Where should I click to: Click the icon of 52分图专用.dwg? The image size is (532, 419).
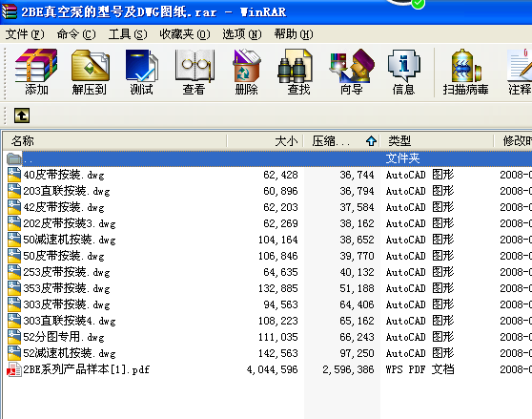coord(14,337)
